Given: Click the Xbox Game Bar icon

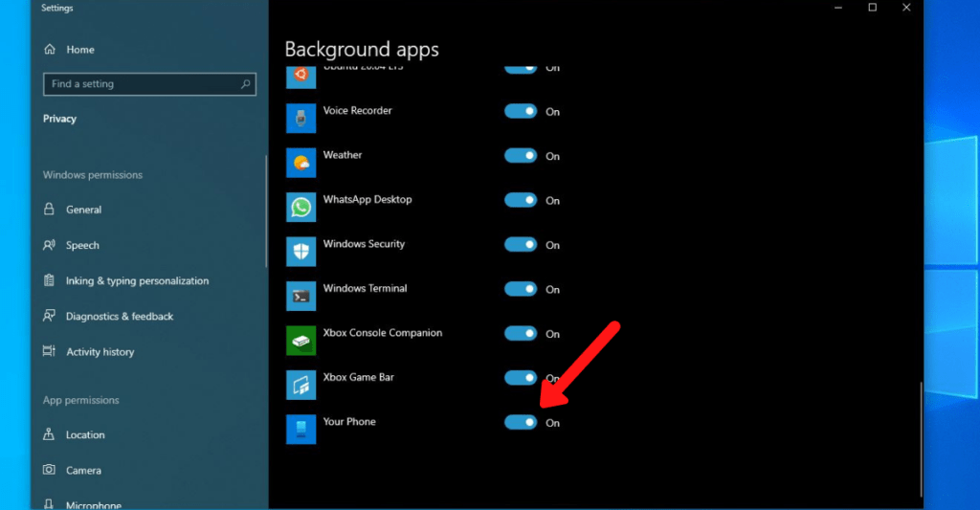Looking at the screenshot, I should 301,385.
